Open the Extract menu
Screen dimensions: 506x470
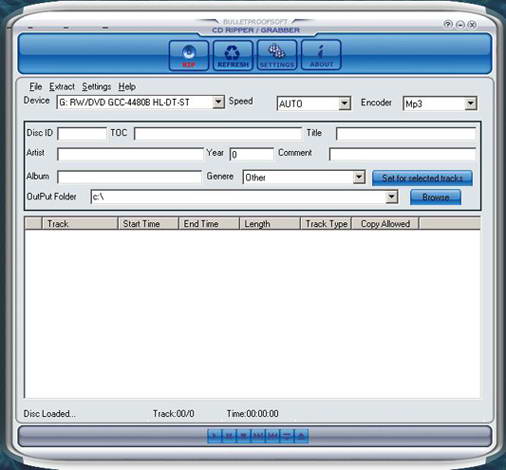coord(62,87)
